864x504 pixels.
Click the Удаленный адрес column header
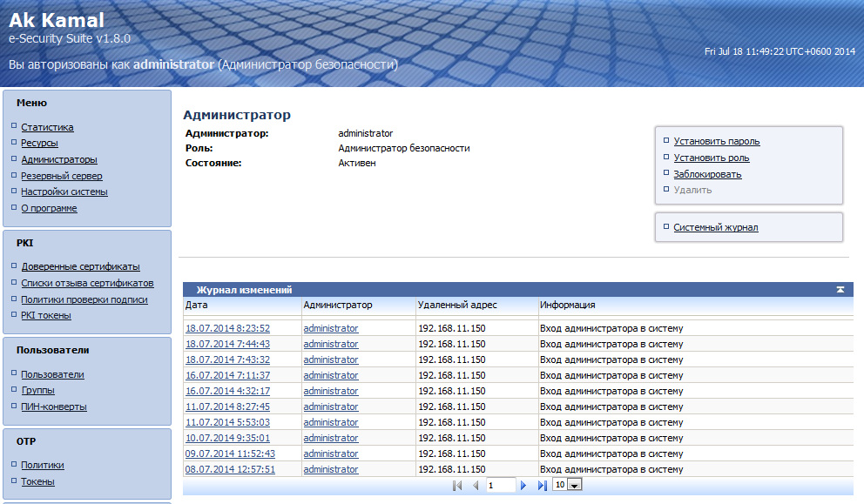457,306
